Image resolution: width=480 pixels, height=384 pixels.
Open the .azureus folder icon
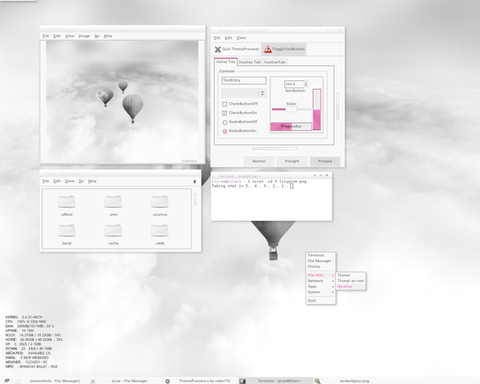coord(160,202)
